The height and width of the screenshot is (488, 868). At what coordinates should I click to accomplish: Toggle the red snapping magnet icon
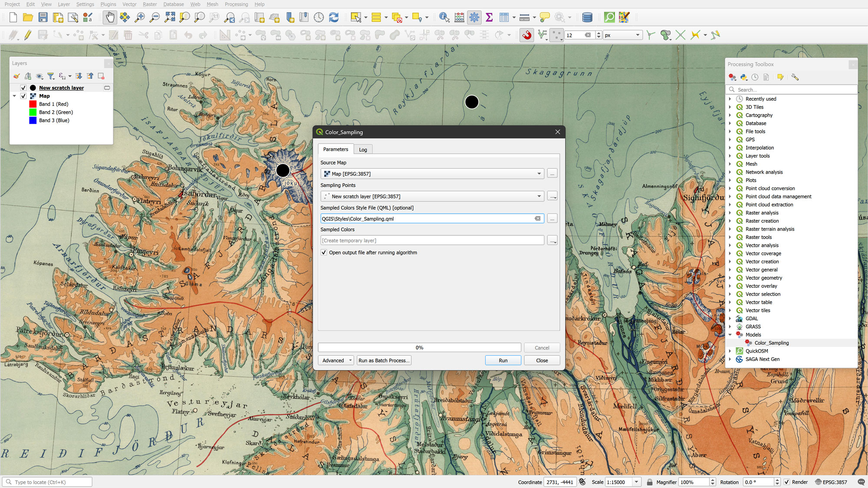(527, 35)
